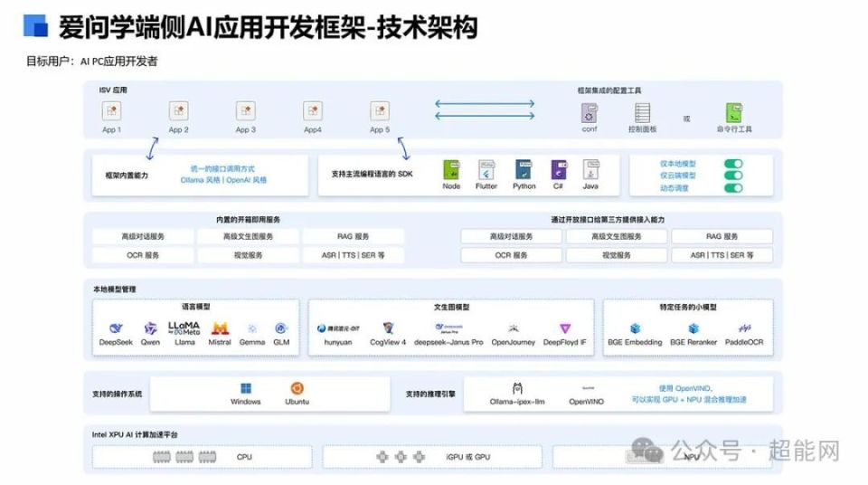Select the Ollama-ipex-llm engine icon
Screen dimensions: 868x485
517,388
